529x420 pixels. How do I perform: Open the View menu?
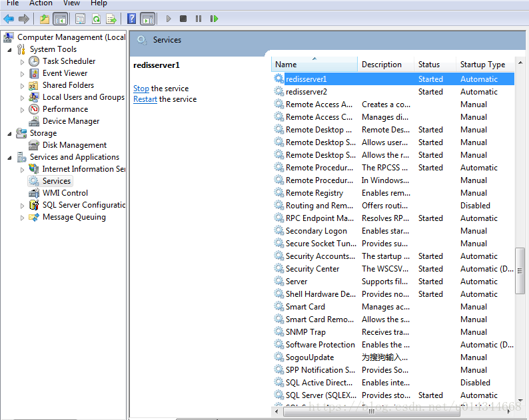pyautogui.click(x=71, y=3)
